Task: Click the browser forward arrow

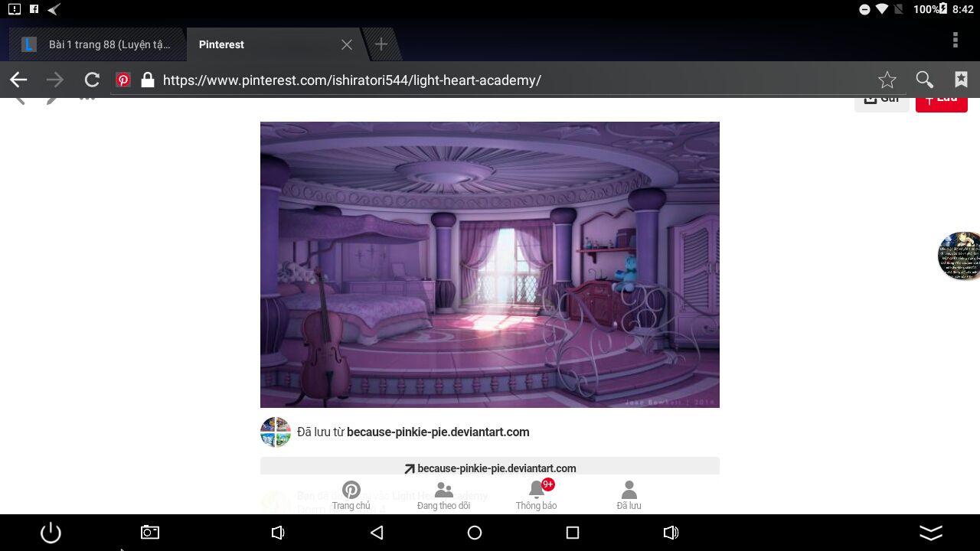Action: (55, 80)
